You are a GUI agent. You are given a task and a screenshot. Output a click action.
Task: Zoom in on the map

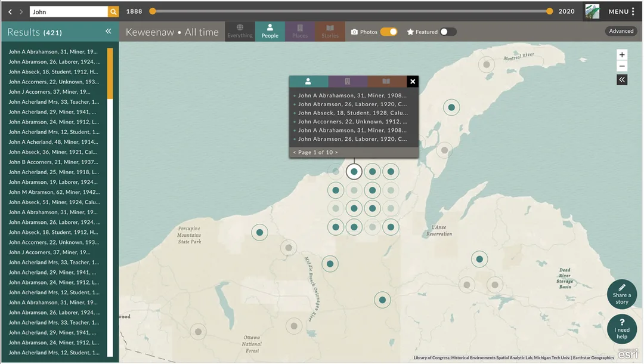[x=622, y=55]
